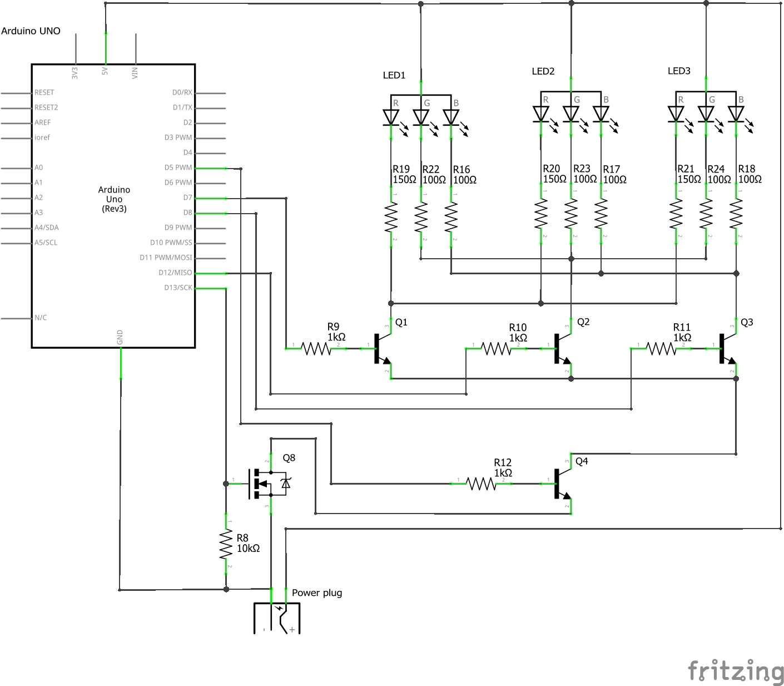Select LED3 green diode symbol

(706, 114)
